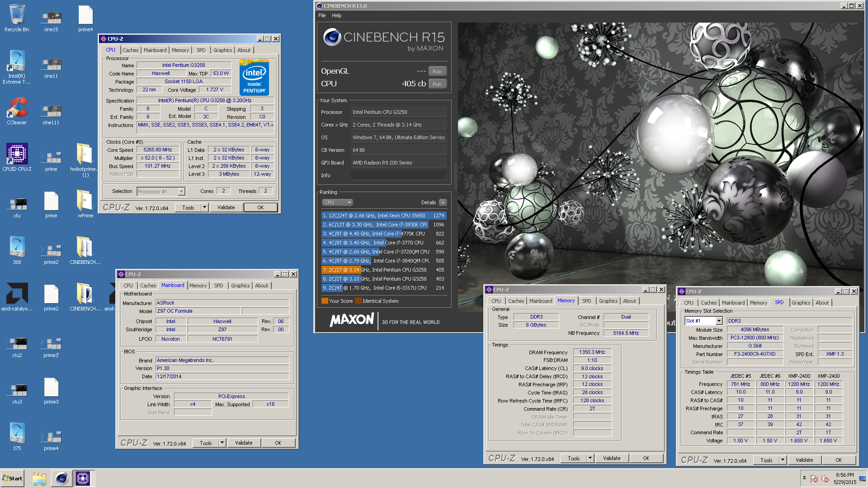Open the About tab in top CPU-Z window
Viewport: 868px width, 488px height.
pos(244,50)
